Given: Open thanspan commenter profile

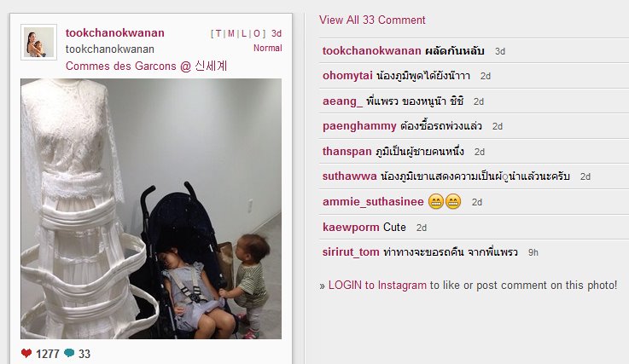Looking at the screenshot, I should click(x=347, y=152).
